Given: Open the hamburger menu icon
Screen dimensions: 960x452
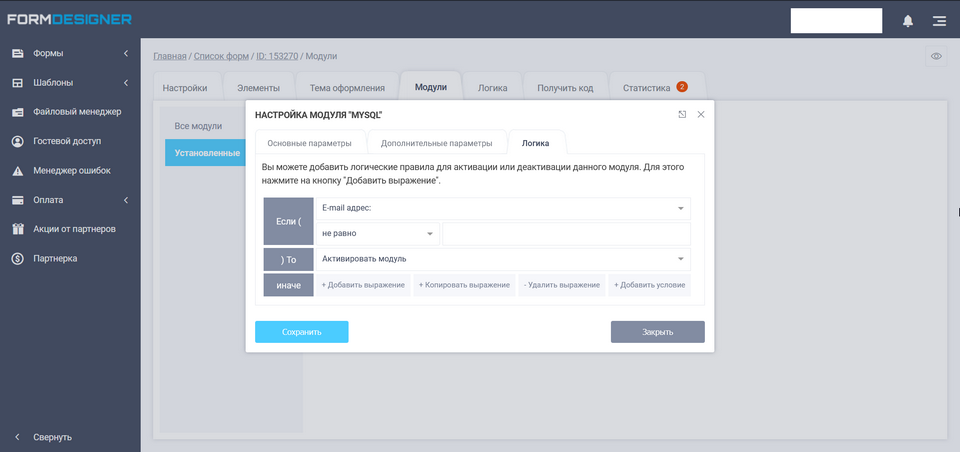Looking at the screenshot, I should pyautogui.click(x=939, y=20).
